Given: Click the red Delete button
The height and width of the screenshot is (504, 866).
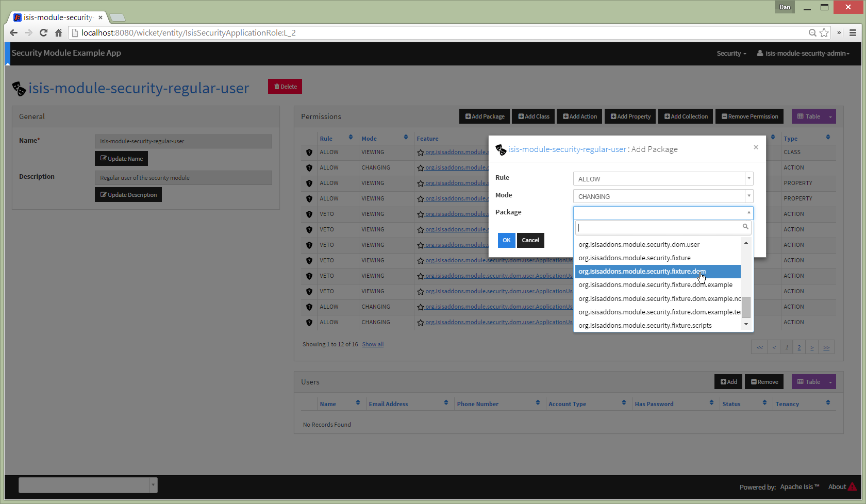Looking at the screenshot, I should coord(285,87).
